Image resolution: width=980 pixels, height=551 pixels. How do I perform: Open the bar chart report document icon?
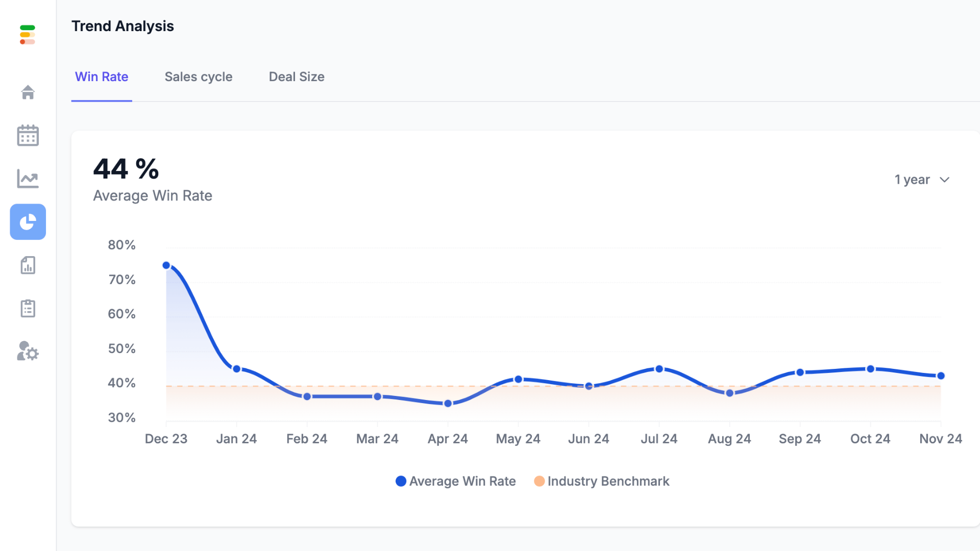tap(28, 265)
